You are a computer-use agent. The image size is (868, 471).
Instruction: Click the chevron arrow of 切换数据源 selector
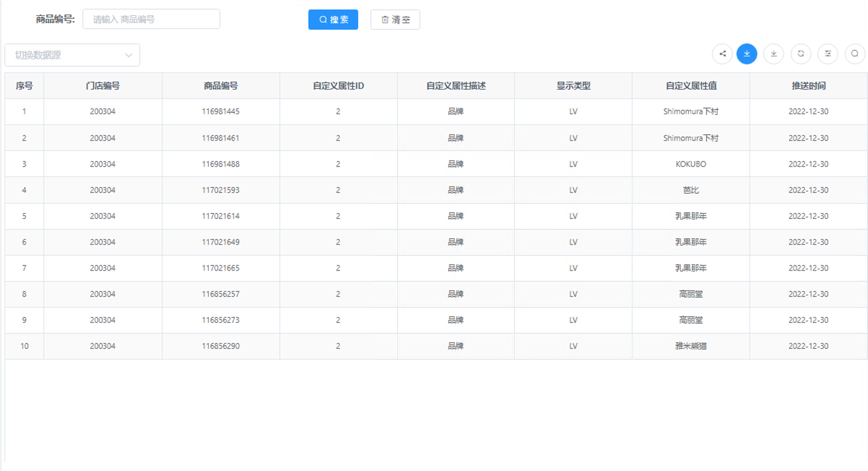[129, 55]
